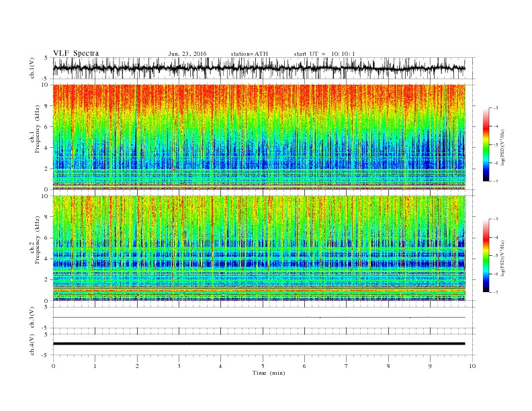Click the ch.1 voltage waveform trace
The image size is (532, 411).
[259, 68]
